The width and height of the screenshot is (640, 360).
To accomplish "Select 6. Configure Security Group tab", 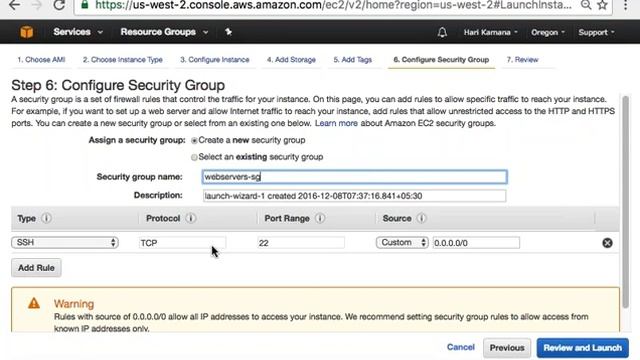I will 441,60.
